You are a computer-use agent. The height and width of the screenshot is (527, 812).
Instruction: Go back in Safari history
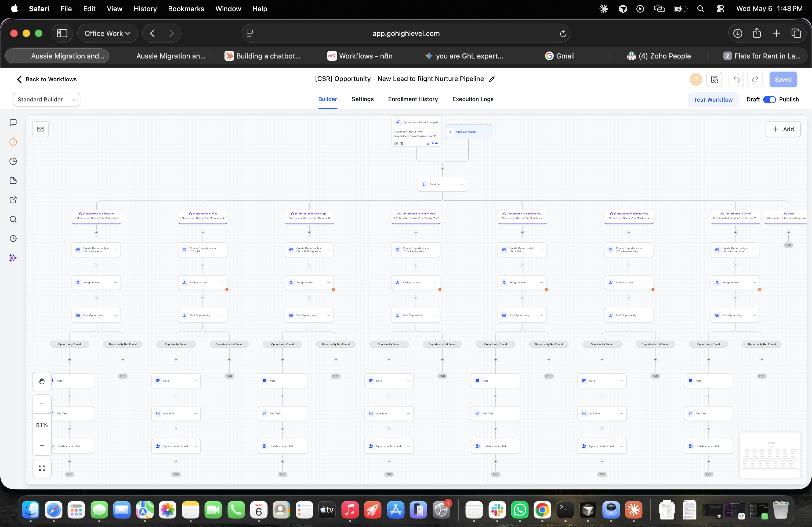[x=153, y=33]
